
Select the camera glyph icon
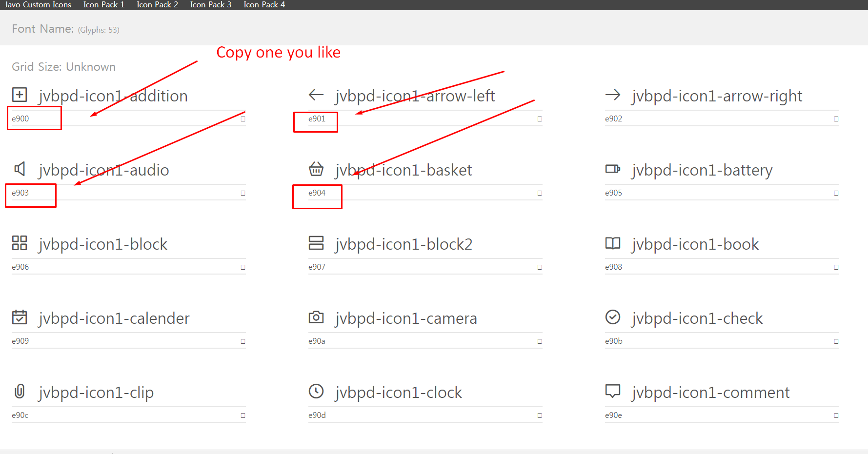coord(316,317)
